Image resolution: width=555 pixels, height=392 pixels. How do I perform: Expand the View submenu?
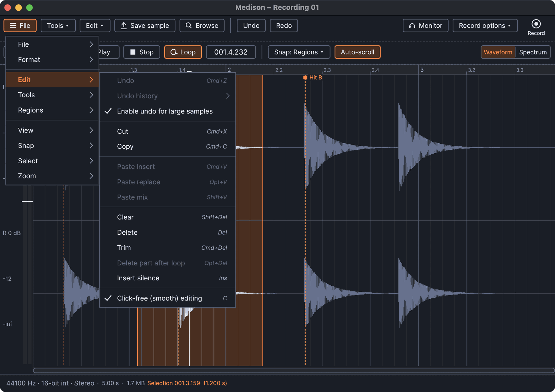coord(52,130)
